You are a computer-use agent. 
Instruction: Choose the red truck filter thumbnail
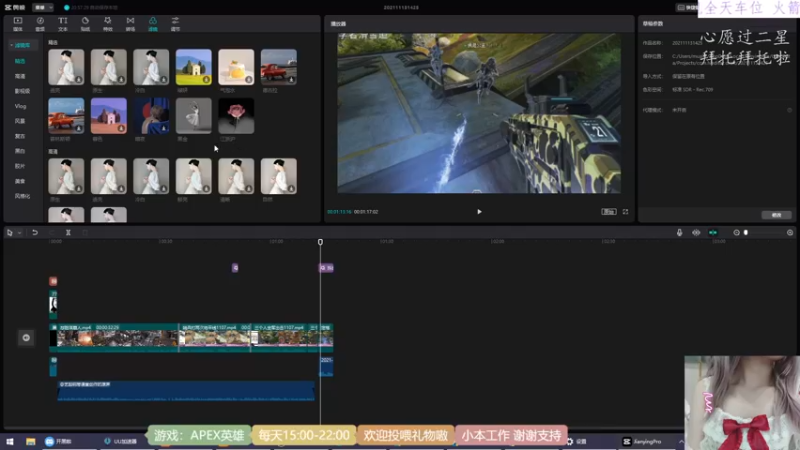point(279,67)
